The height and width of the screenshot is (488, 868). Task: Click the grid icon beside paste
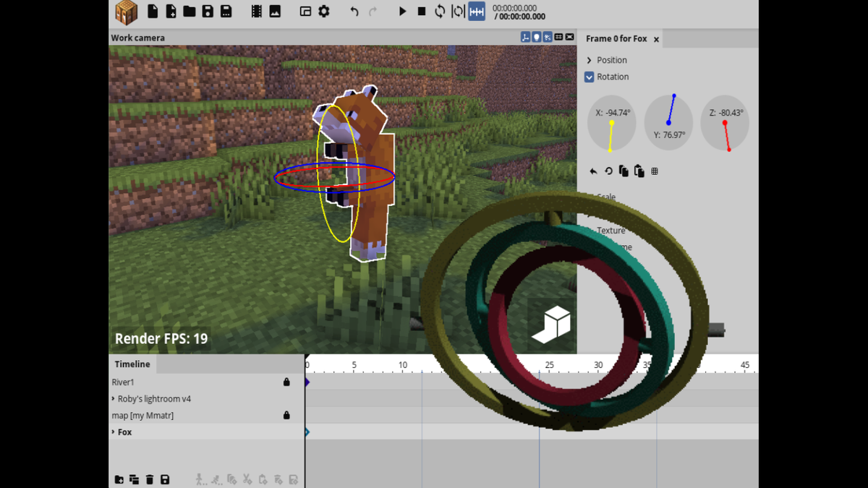click(x=655, y=171)
